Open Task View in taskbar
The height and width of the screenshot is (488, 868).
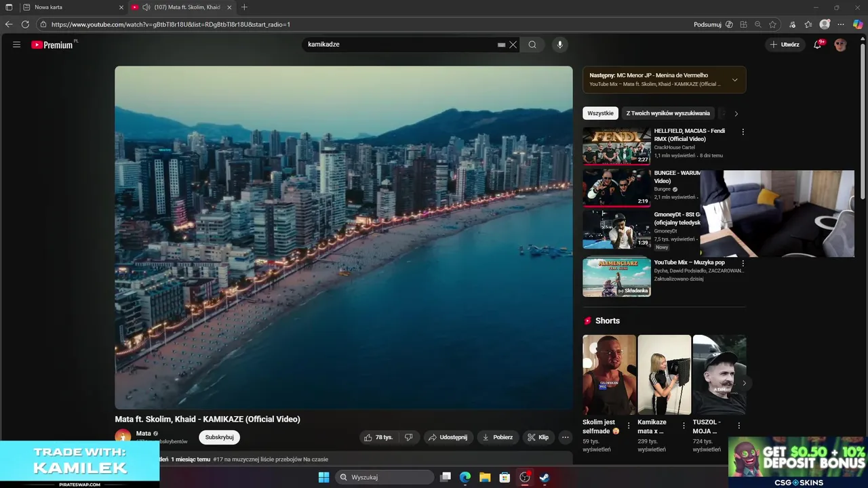pyautogui.click(x=446, y=477)
